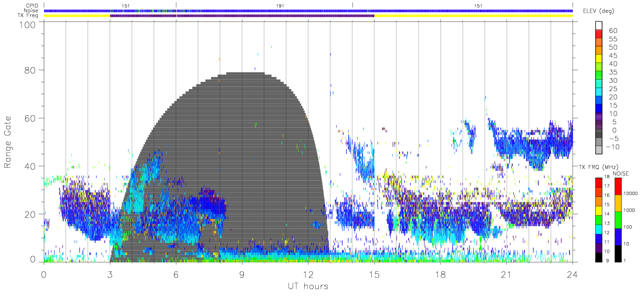Click the 100 tick label on Range Gate axis

click(x=28, y=24)
